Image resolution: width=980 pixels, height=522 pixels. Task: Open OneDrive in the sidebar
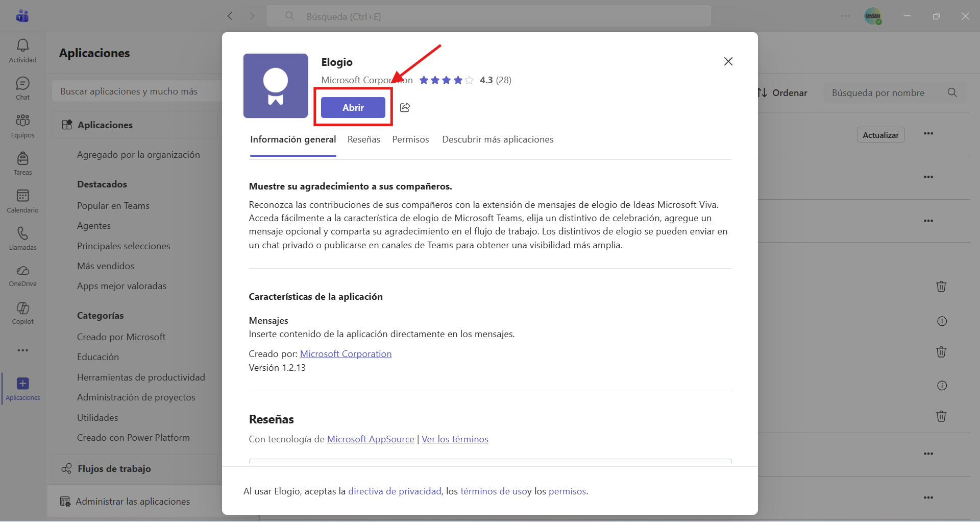[22, 276]
